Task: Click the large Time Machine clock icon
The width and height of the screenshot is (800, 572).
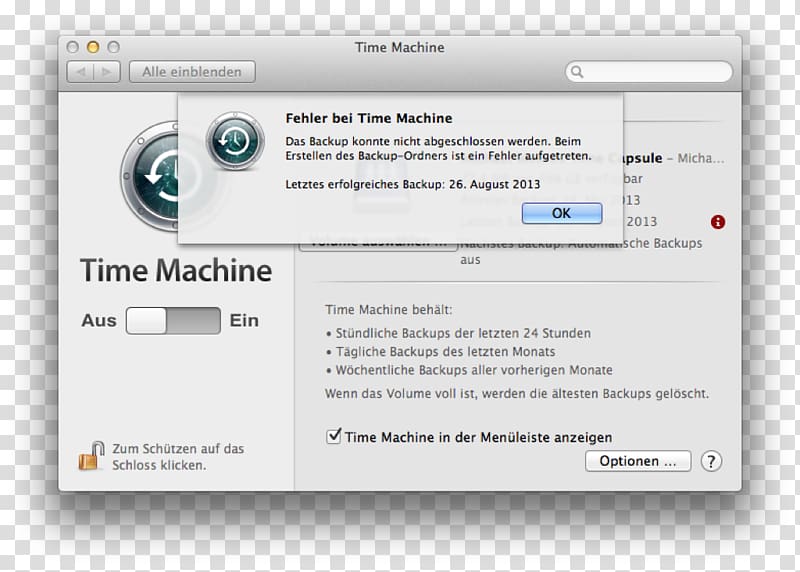Action: click(149, 176)
